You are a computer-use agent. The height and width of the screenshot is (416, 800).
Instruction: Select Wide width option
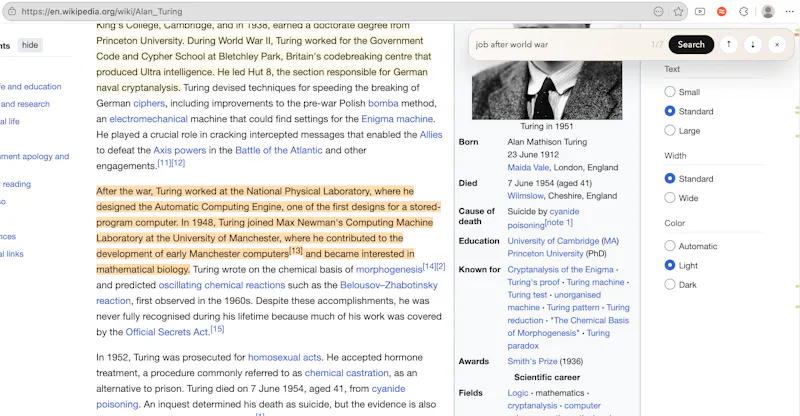(670, 198)
